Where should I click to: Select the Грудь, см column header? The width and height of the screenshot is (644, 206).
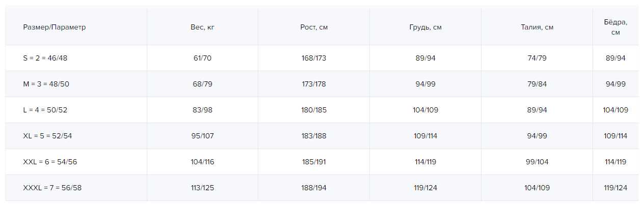point(425,27)
